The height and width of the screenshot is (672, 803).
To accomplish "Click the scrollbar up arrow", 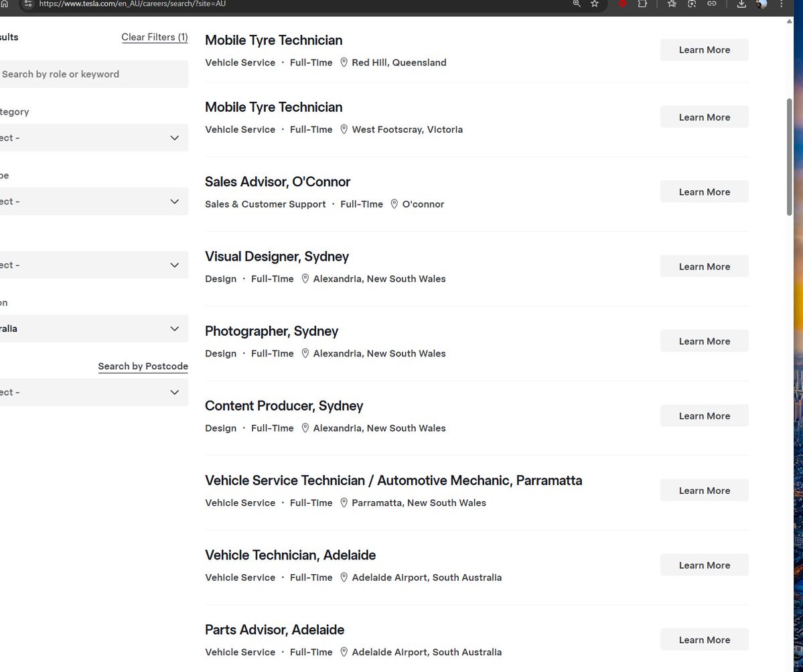I will click(x=789, y=21).
